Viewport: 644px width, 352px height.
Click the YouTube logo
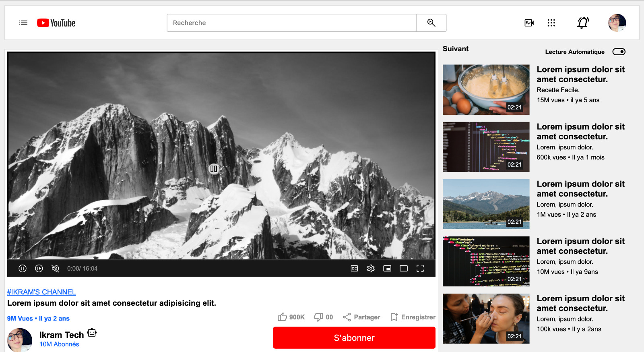(x=56, y=23)
